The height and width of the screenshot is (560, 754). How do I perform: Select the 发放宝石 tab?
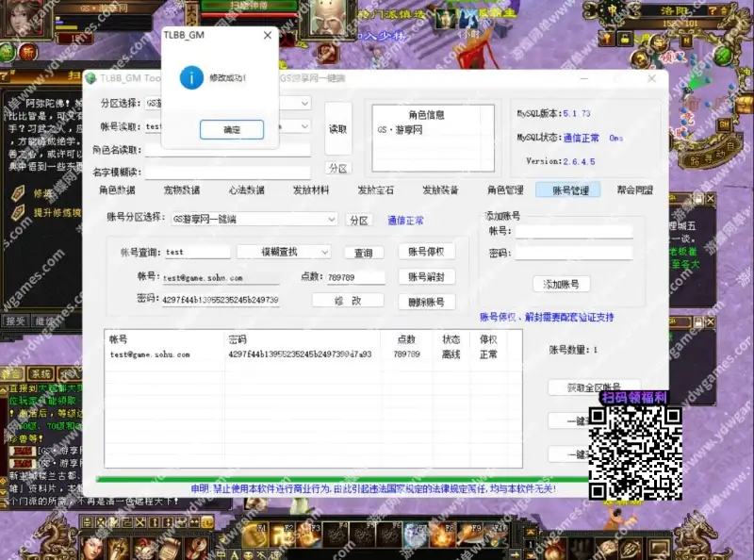[375, 190]
